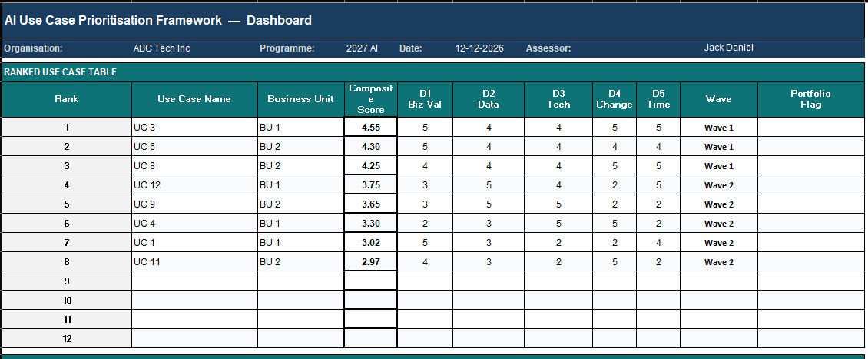Select the D3 Tech column header
868x359 pixels.
[x=558, y=99]
